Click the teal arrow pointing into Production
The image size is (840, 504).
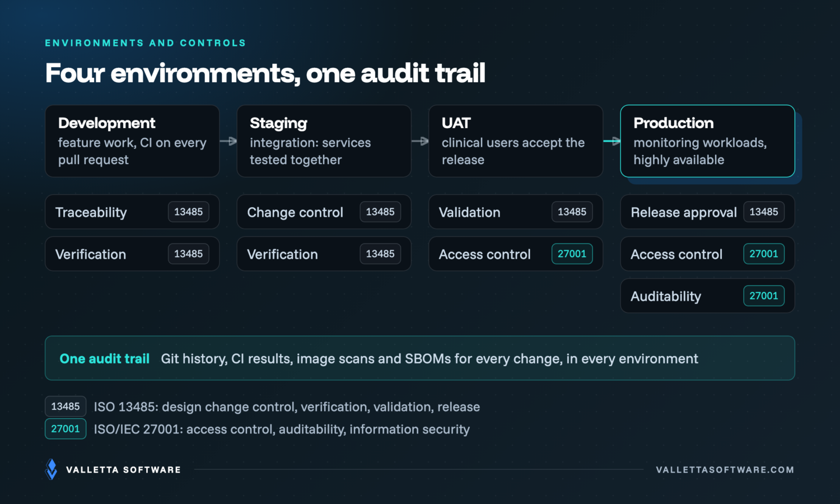coord(612,141)
